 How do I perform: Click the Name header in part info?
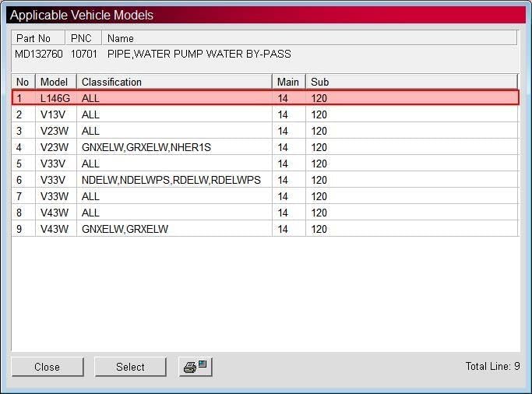tap(309, 38)
